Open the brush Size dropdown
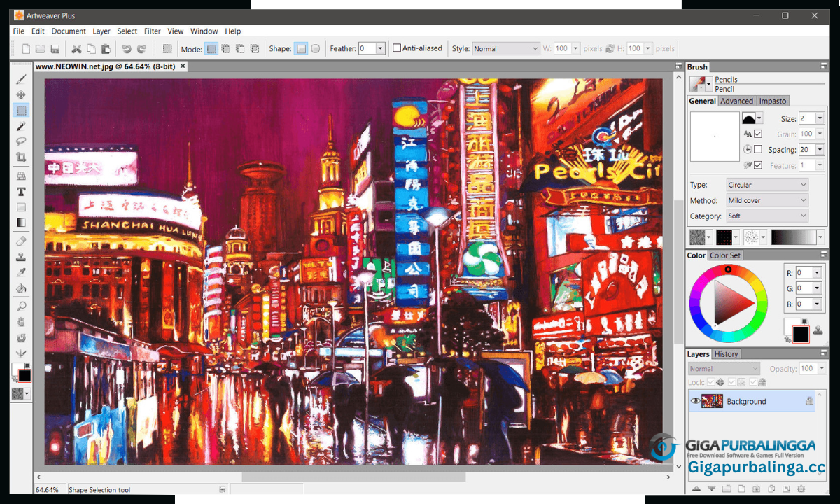 pyautogui.click(x=820, y=118)
